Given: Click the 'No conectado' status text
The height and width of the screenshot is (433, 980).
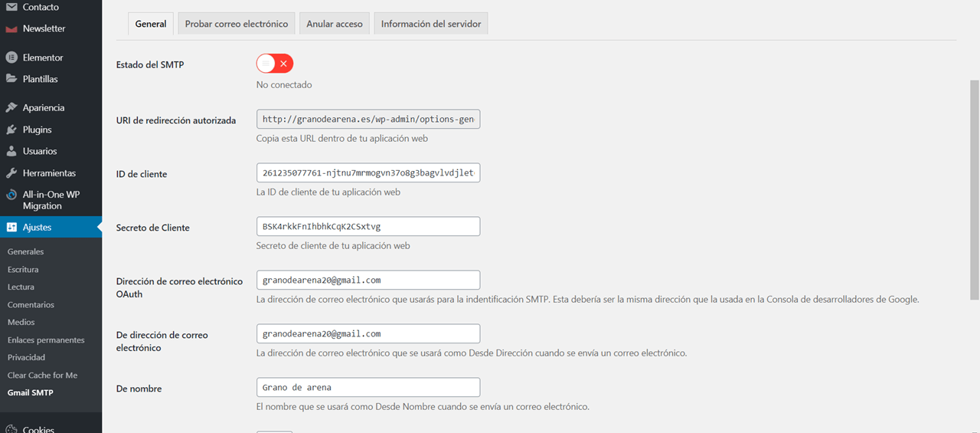Looking at the screenshot, I should [284, 85].
